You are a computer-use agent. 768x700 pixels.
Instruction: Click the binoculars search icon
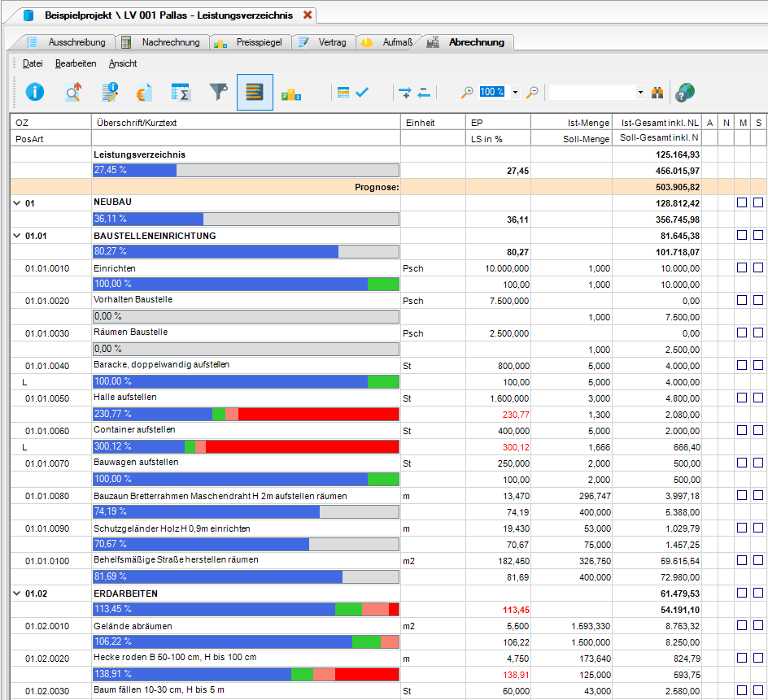[x=657, y=92]
